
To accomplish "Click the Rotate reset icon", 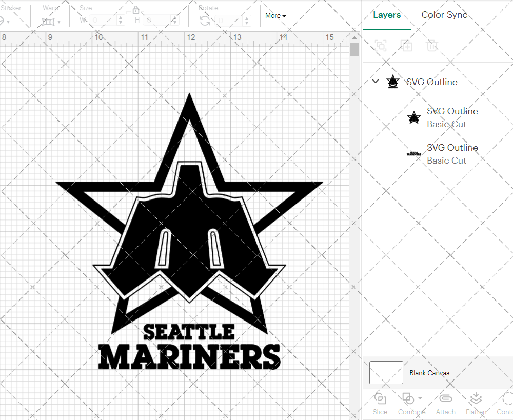I will pos(204,19).
